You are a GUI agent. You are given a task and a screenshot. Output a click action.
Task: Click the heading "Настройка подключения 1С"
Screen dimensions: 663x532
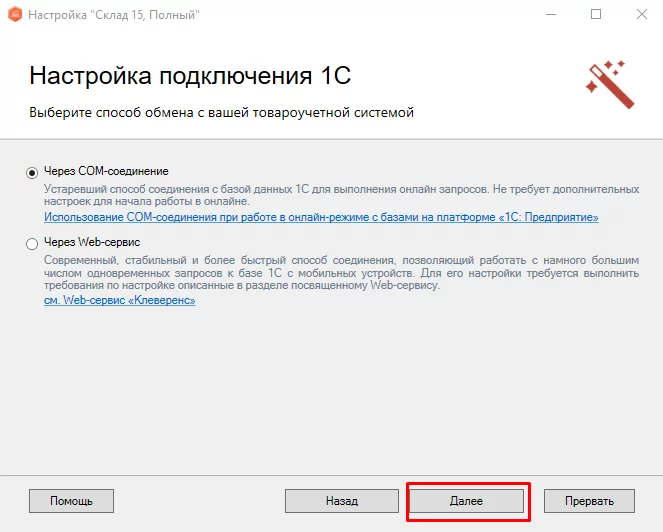pos(190,76)
